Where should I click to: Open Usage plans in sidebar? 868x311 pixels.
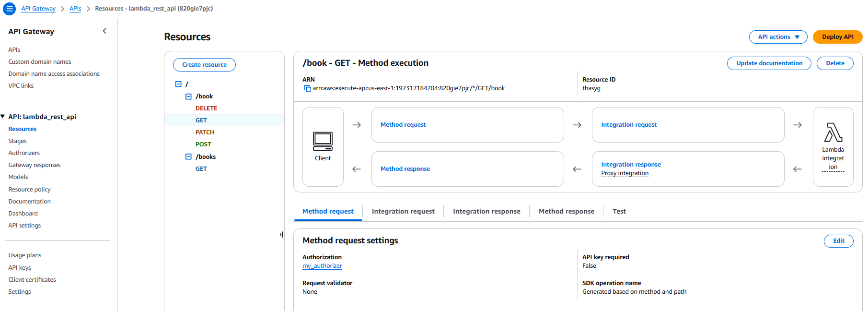point(25,255)
